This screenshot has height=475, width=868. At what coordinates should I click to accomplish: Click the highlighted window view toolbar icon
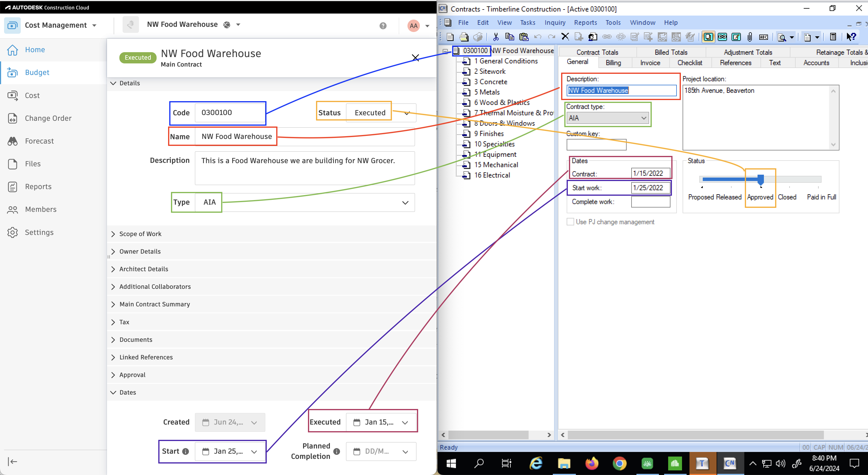coord(708,37)
